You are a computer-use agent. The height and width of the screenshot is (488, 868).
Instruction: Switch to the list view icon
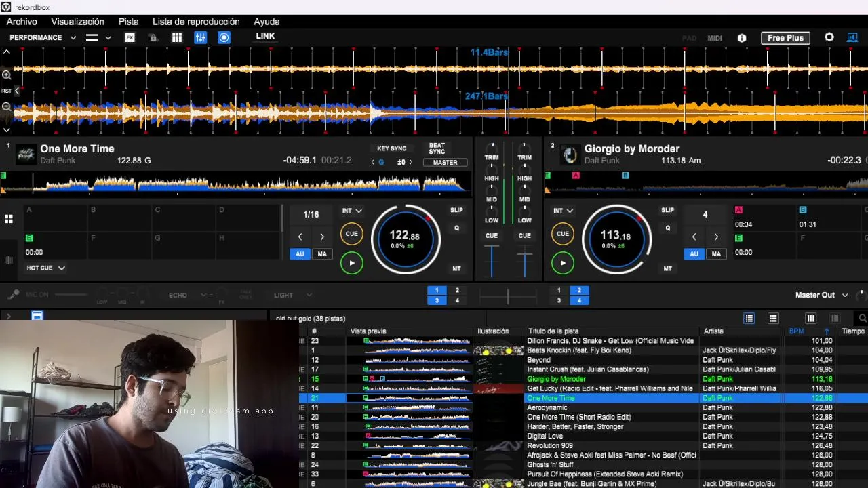749,319
